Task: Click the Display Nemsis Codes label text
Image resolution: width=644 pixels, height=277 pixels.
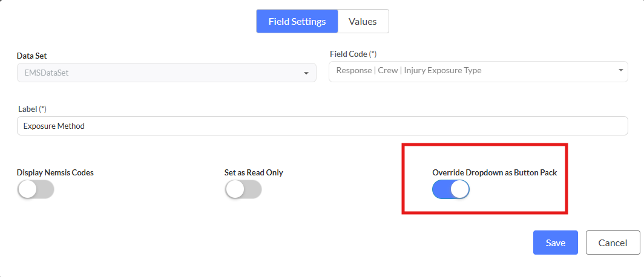Action: [55, 172]
